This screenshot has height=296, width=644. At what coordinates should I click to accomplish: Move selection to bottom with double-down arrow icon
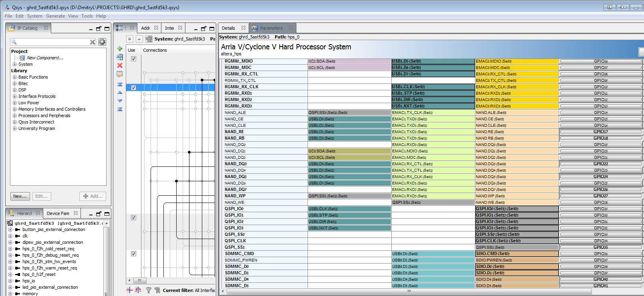[120, 109]
